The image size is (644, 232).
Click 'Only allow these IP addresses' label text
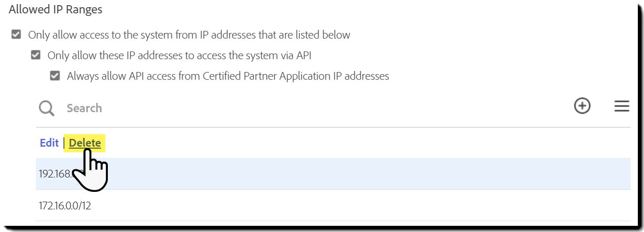click(x=179, y=55)
